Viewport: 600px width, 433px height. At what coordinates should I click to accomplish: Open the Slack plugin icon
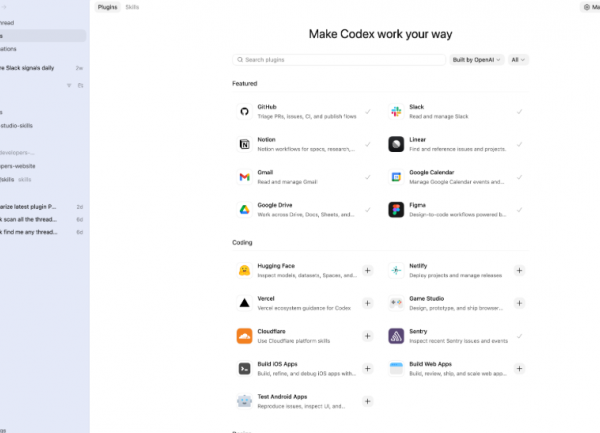(x=396, y=112)
